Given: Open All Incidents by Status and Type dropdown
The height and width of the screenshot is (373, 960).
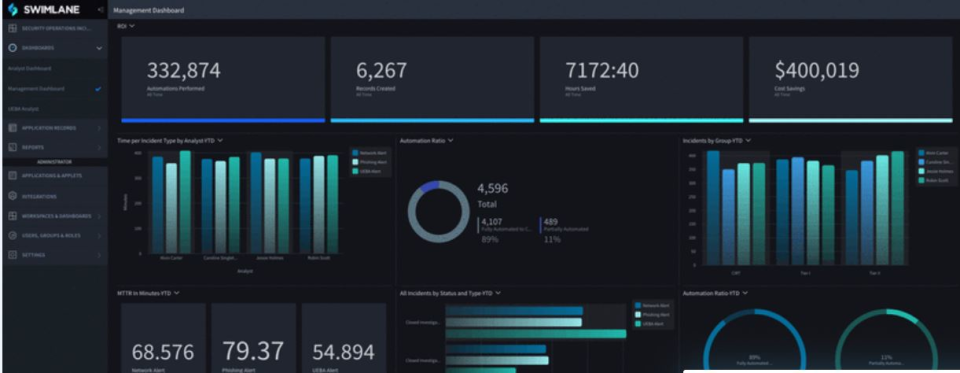Looking at the screenshot, I should pyautogui.click(x=498, y=293).
